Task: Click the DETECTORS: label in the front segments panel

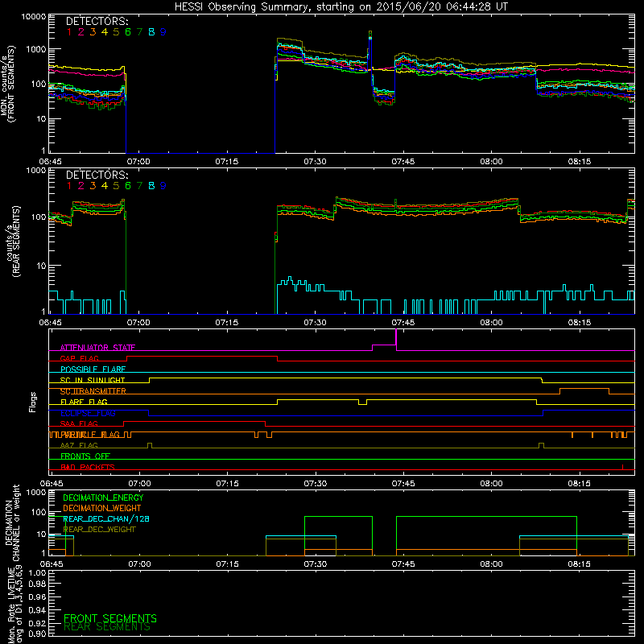Action: (97, 21)
